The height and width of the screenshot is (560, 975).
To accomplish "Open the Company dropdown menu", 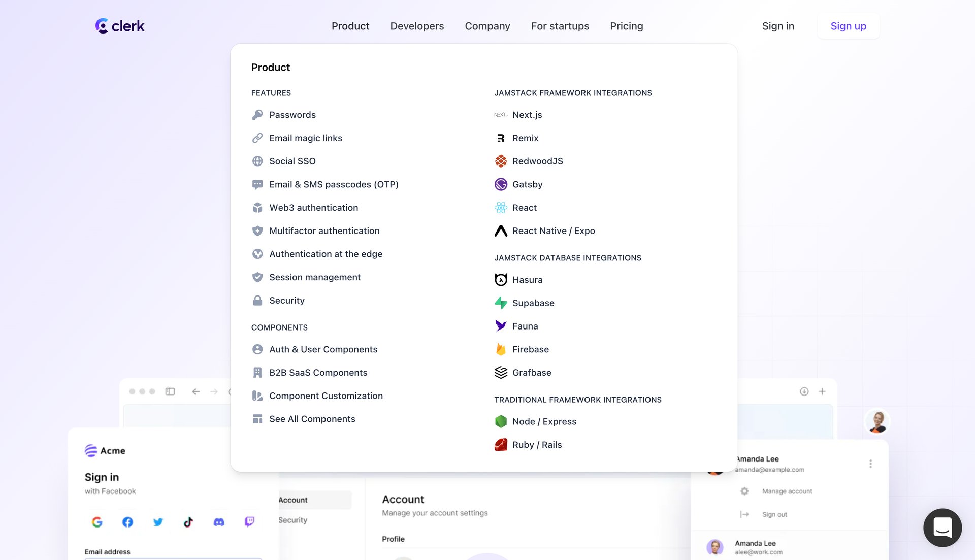I will [487, 26].
